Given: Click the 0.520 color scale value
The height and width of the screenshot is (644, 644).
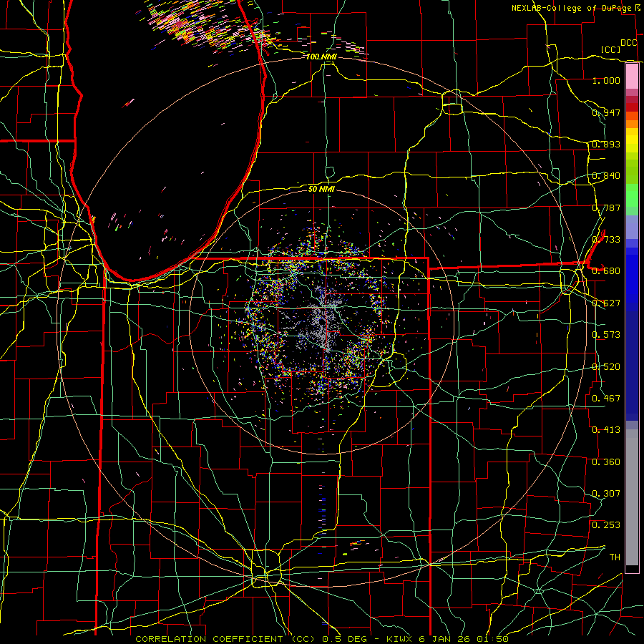Looking at the screenshot, I should 606,367.
